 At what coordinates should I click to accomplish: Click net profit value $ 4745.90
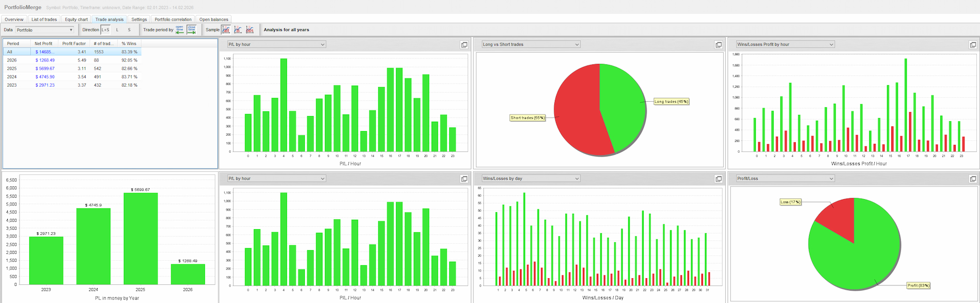tap(45, 76)
